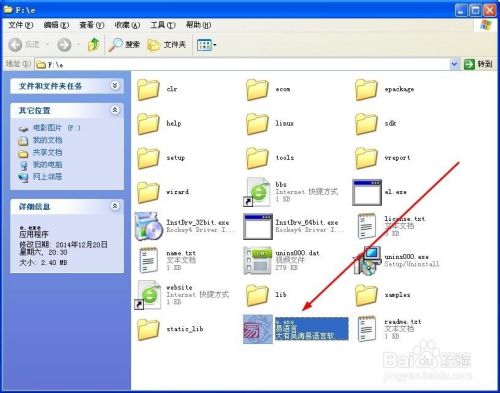Open the 查看 menu
This screenshot has height=393, width=500.
[x=92, y=25]
